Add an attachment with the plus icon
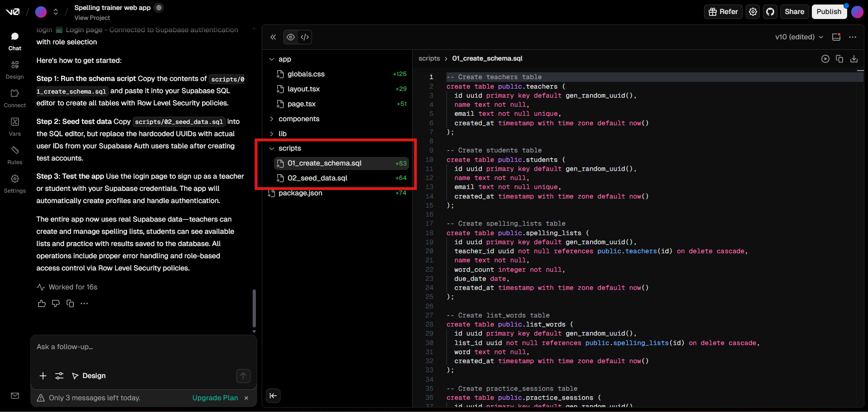 click(43, 376)
